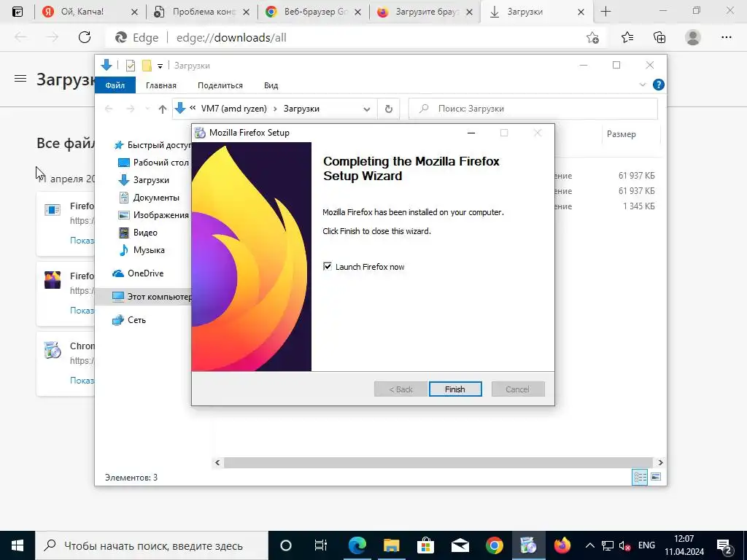Screen dimensions: 747x560
Task: Open Edge Favorites list icon
Action: pyautogui.click(x=627, y=37)
